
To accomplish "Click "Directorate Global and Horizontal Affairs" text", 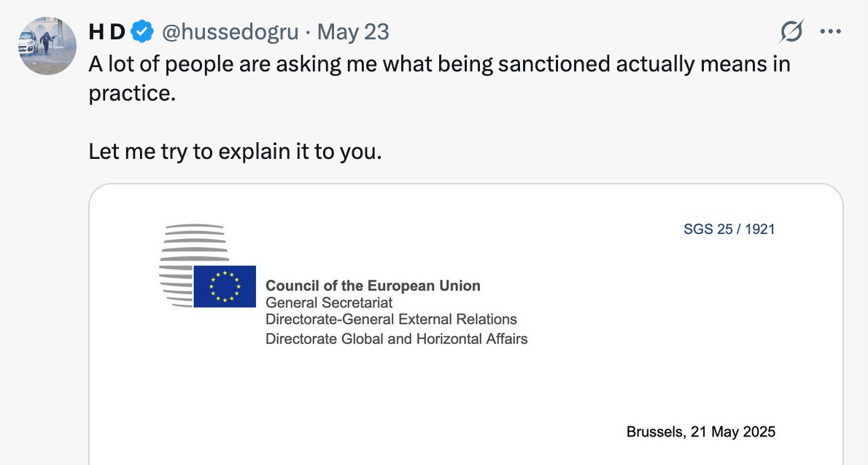I will (396, 338).
